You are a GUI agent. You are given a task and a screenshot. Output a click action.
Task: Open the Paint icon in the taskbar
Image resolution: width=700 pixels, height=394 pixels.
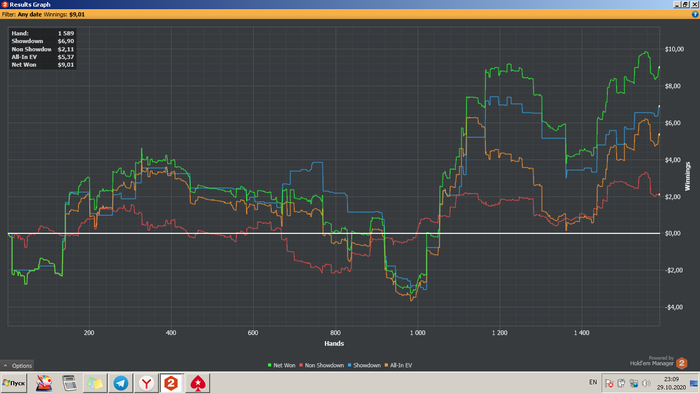(x=44, y=383)
